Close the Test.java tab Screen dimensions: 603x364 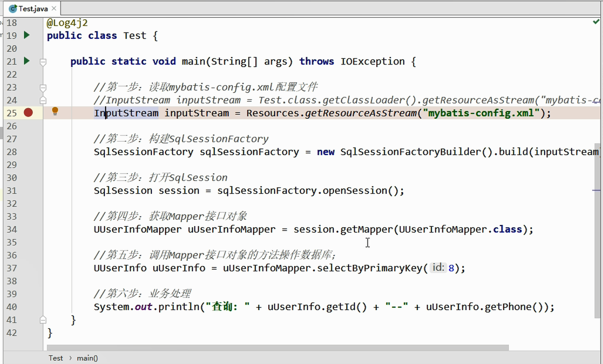pyautogui.click(x=54, y=8)
